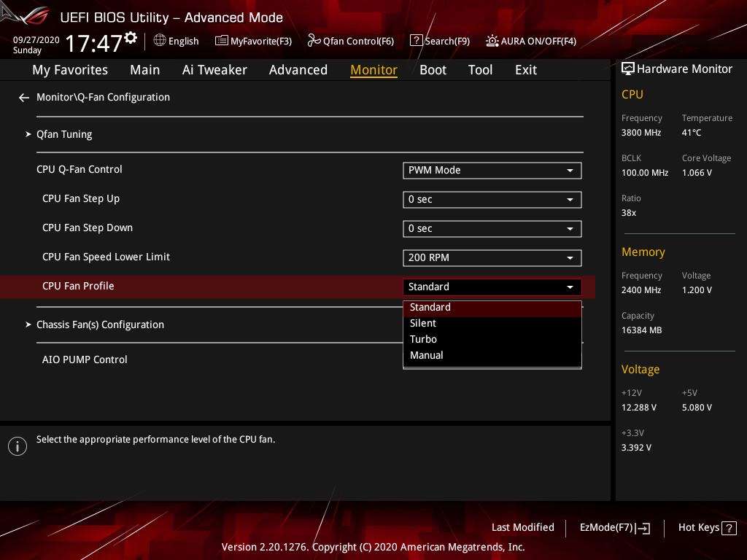Click the EzMode(F7) exit arrow icon
The height and width of the screenshot is (560, 747).
point(643,528)
